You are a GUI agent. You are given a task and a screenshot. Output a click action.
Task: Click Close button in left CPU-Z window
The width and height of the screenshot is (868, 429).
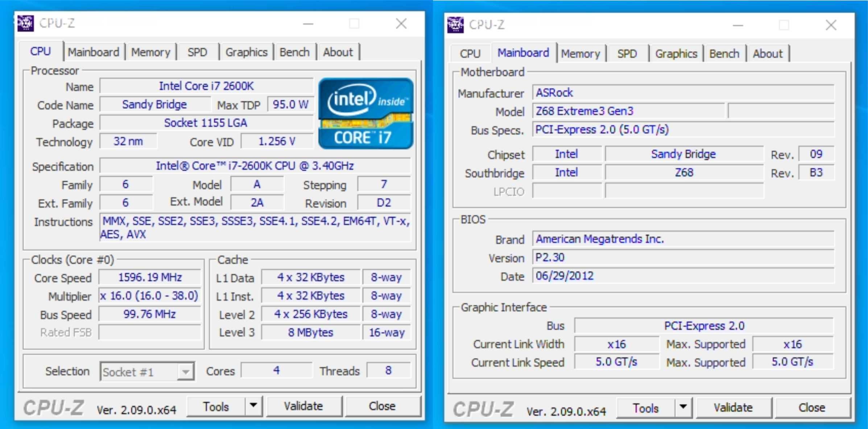click(382, 407)
